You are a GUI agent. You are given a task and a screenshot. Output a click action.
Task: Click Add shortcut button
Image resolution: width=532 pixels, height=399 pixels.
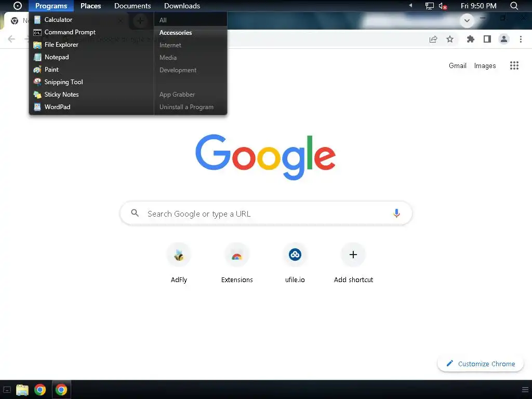point(353,263)
